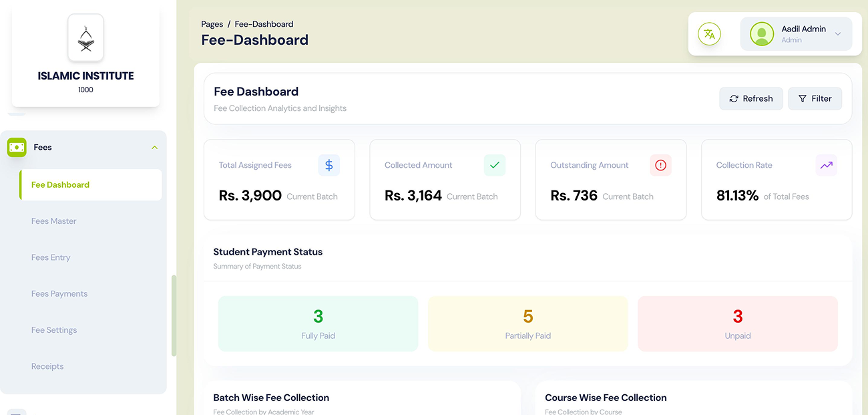Click the green checkmark Collected Amount icon
The width and height of the screenshot is (868, 415).
pyautogui.click(x=495, y=165)
